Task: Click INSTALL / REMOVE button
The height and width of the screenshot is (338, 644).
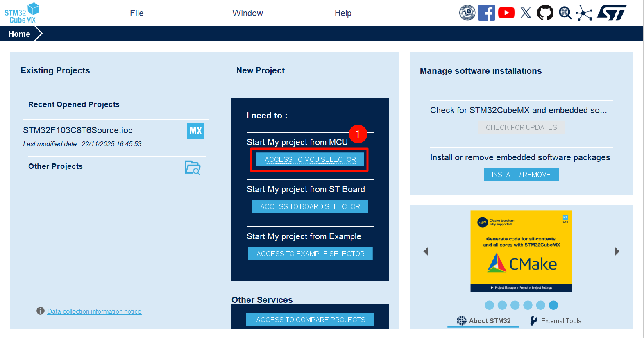Action: click(522, 175)
